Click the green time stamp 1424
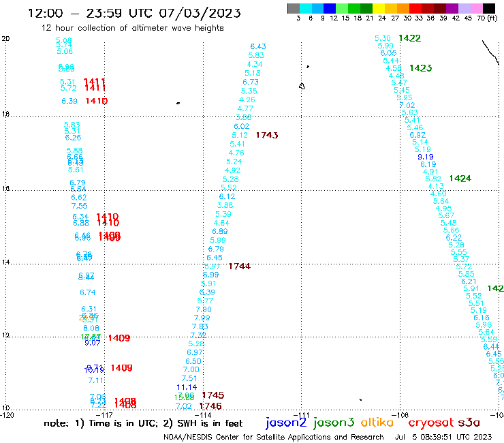The width and height of the screenshot is (504, 443). pyautogui.click(x=460, y=179)
